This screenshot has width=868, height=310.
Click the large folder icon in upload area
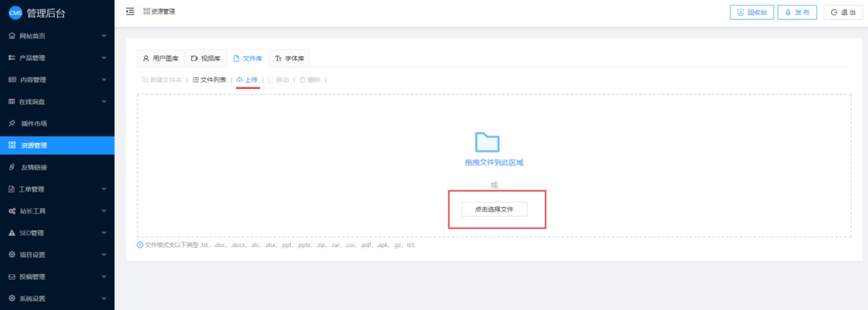[488, 142]
